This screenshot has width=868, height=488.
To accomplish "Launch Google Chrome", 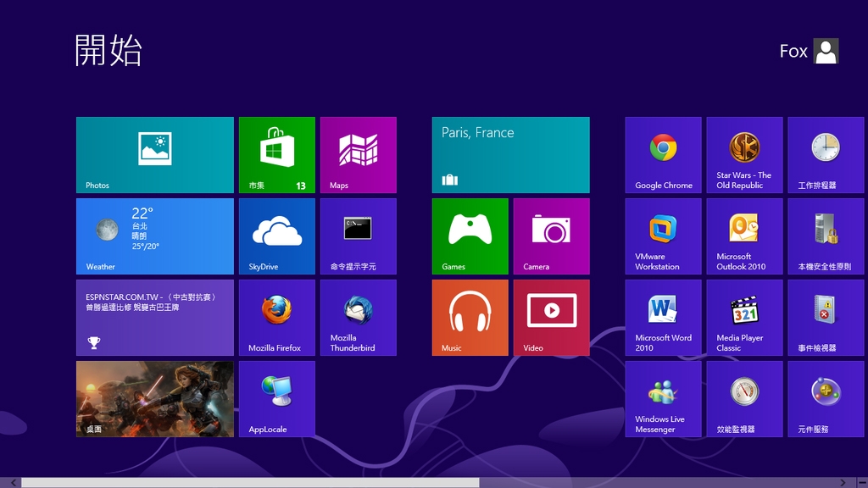I will pos(663,155).
